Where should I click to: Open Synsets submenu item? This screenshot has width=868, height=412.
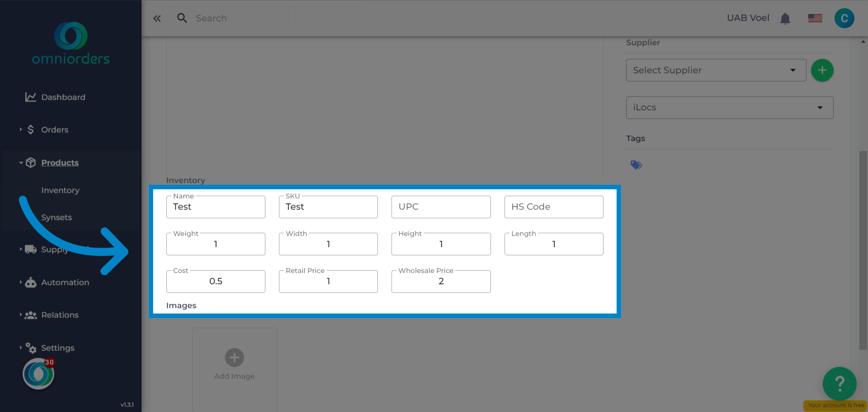point(57,217)
